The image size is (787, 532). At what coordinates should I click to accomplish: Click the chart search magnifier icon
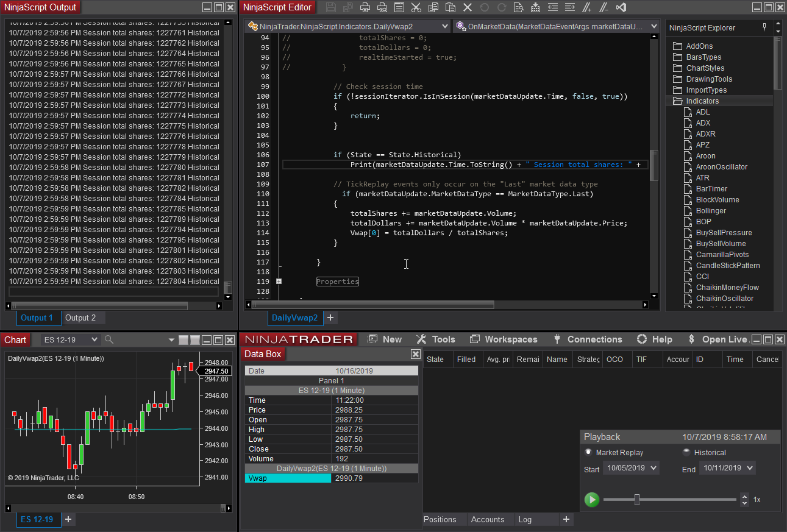[x=109, y=339]
